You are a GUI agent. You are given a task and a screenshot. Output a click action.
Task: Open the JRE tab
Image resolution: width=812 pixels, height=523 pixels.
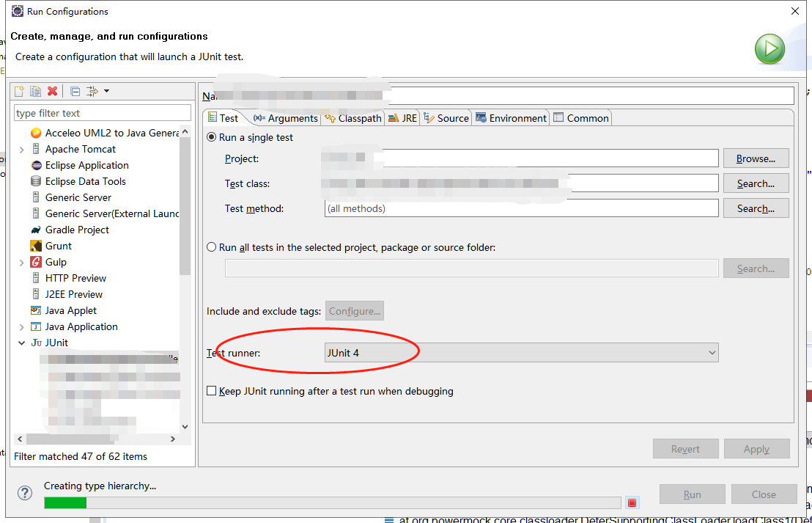402,118
